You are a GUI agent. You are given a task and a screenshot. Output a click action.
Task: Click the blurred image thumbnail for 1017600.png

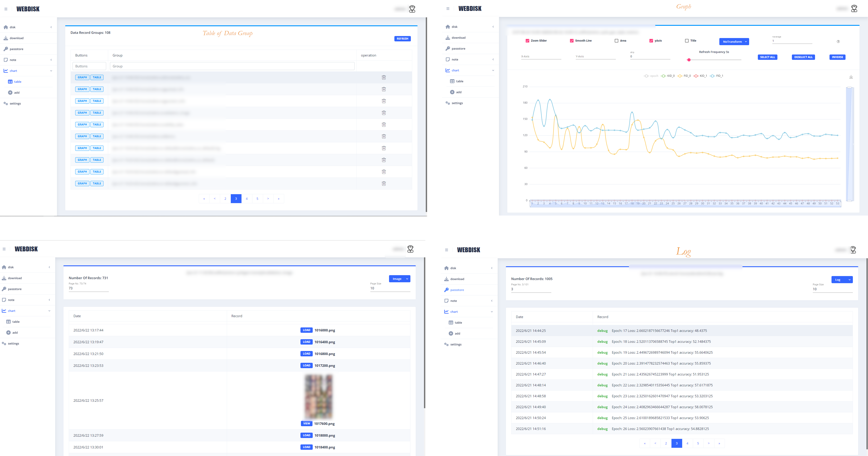[318, 397]
